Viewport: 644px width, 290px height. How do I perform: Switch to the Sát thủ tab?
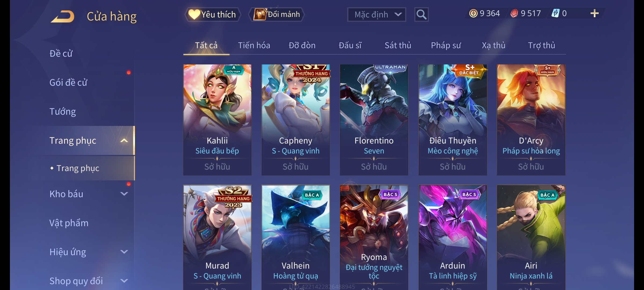(398, 45)
